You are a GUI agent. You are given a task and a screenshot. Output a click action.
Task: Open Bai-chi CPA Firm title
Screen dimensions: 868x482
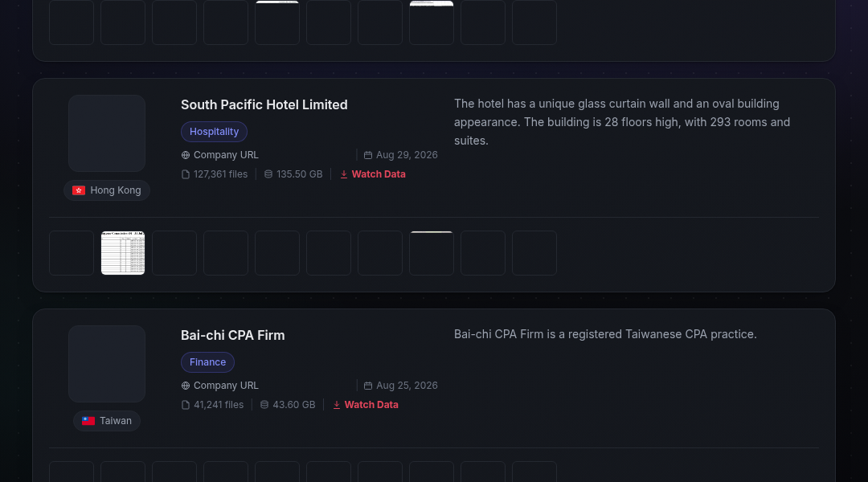(x=232, y=335)
